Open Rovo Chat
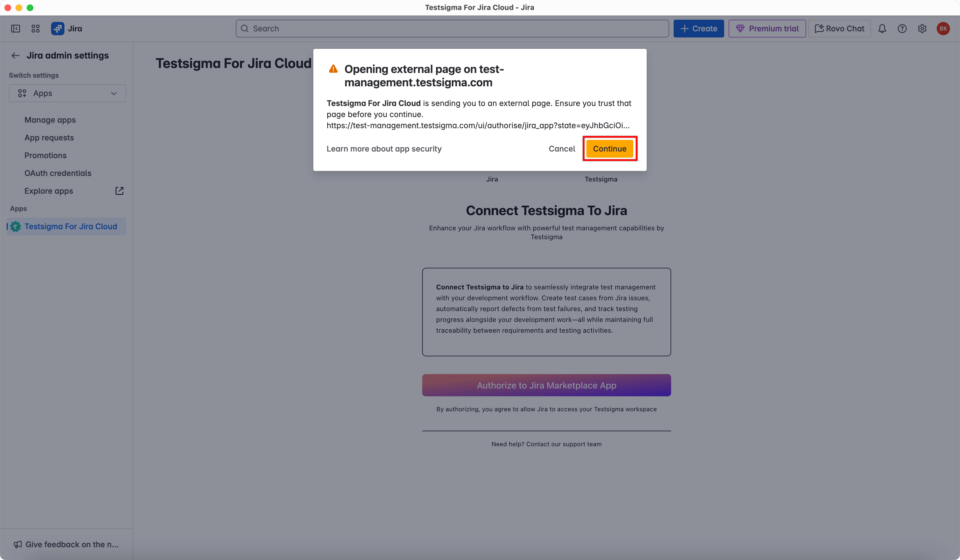960x560 pixels. point(839,29)
